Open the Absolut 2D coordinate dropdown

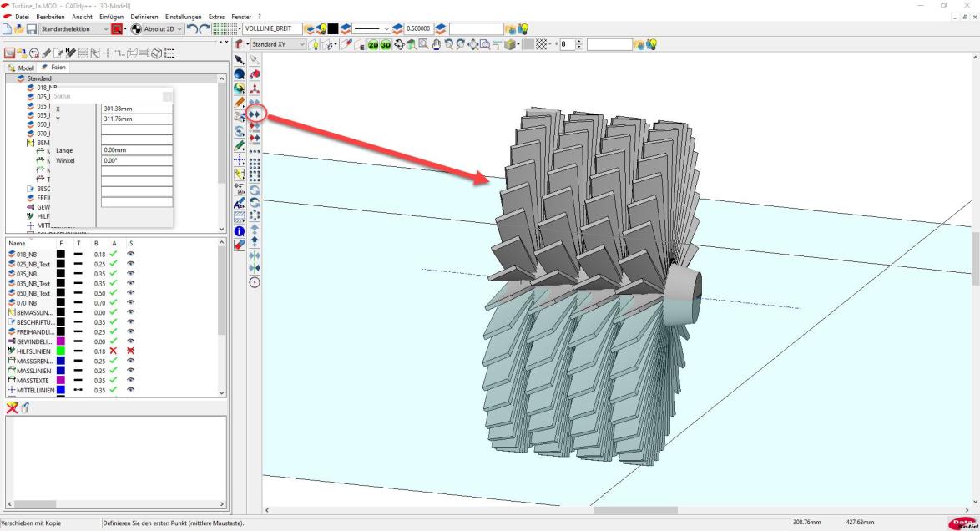pyautogui.click(x=181, y=30)
